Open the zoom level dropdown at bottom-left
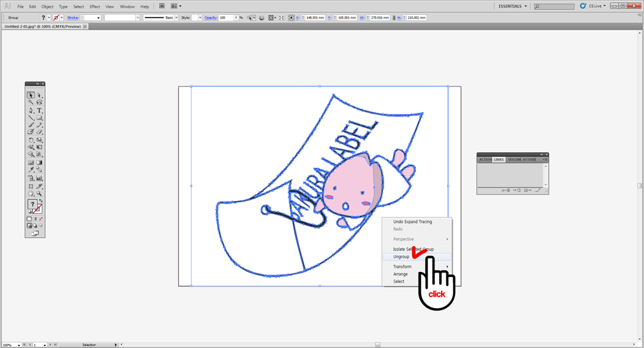Image resolution: width=644 pixels, height=348 pixels. 19,345
